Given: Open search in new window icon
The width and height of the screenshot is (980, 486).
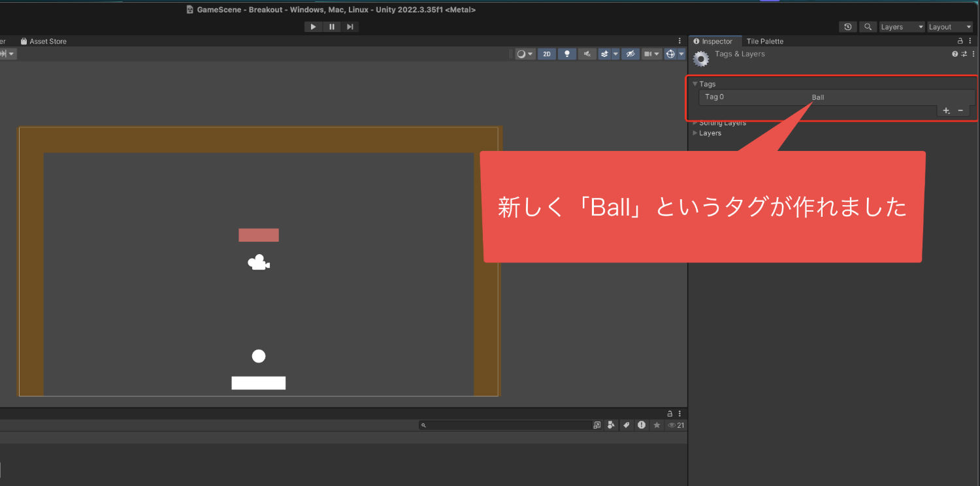Looking at the screenshot, I should pos(597,425).
